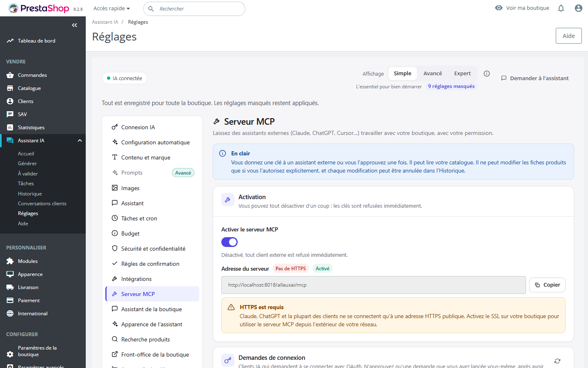Click the Apparence monitor icon

[10, 274]
